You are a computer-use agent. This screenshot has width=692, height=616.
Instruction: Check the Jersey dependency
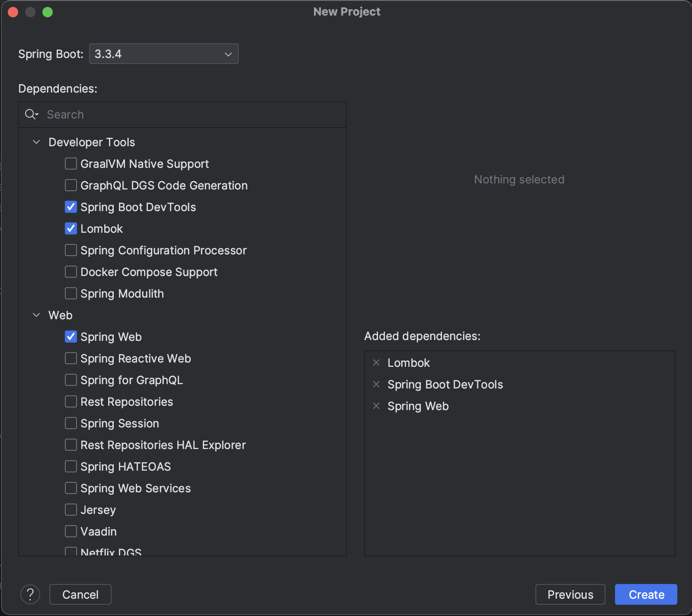pyautogui.click(x=71, y=510)
